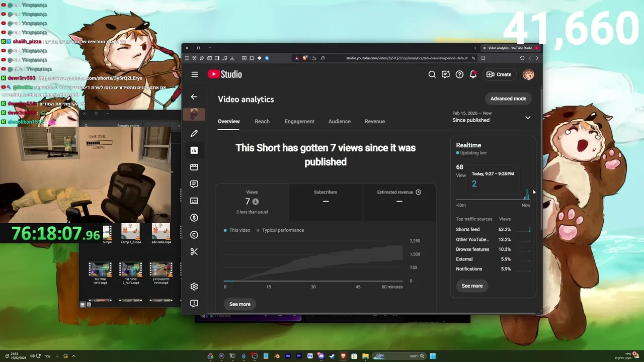Click the browser downloads icon in toolbar
Image resolution: width=644 pixels, height=362 pixels.
(232, 58)
